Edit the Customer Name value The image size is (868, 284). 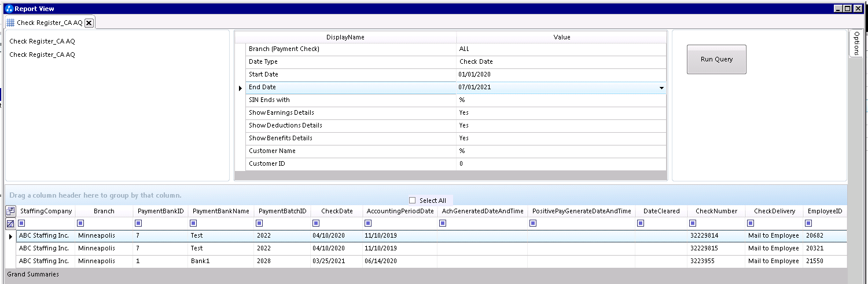click(x=561, y=151)
